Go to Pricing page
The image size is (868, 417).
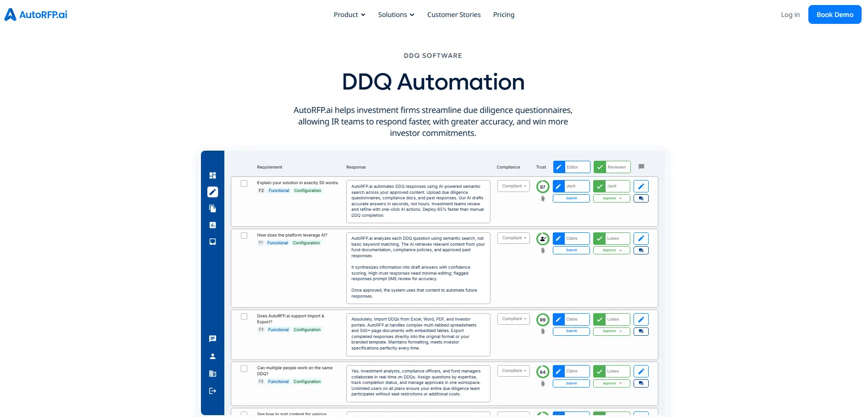pos(504,15)
